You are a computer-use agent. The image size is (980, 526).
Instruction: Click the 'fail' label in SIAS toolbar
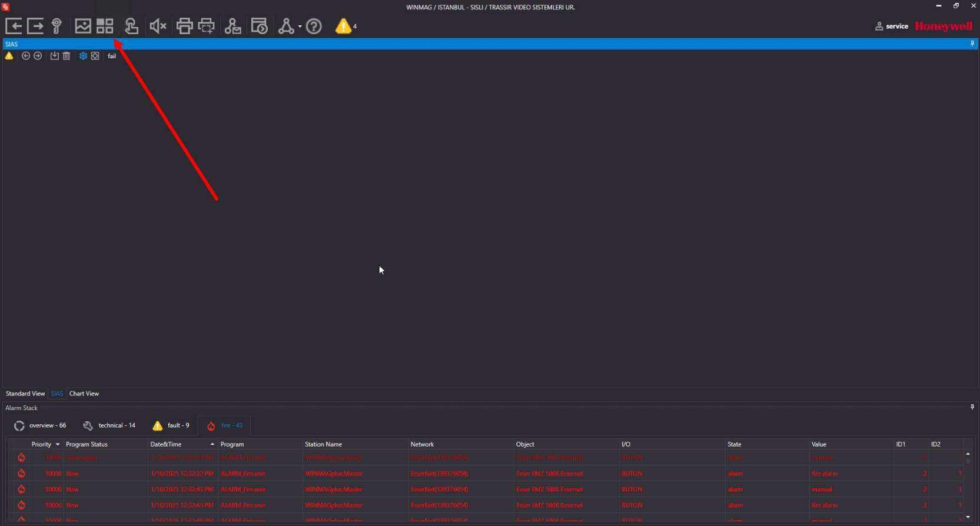[112, 56]
